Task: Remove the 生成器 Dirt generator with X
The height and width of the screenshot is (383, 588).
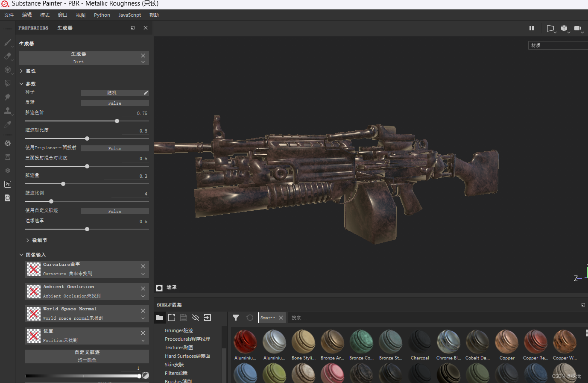Action: pos(143,56)
